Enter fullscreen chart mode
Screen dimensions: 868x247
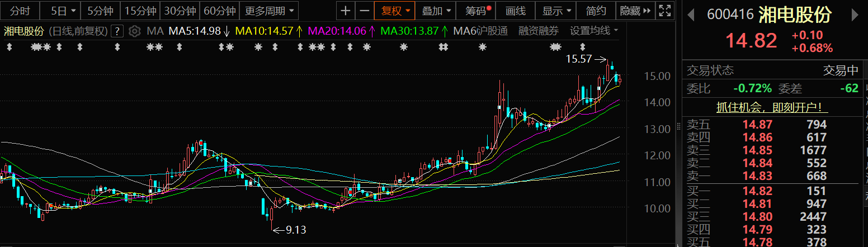pos(665,11)
